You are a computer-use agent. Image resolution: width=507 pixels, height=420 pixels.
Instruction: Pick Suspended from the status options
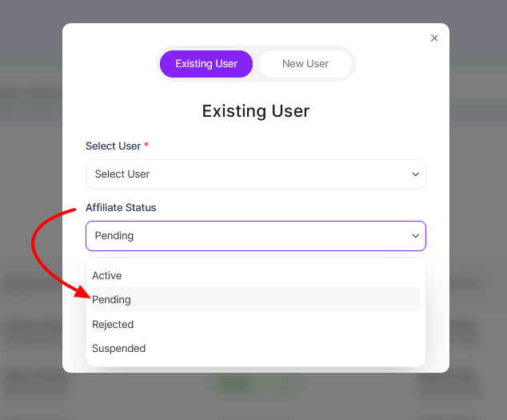(x=118, y=349)
